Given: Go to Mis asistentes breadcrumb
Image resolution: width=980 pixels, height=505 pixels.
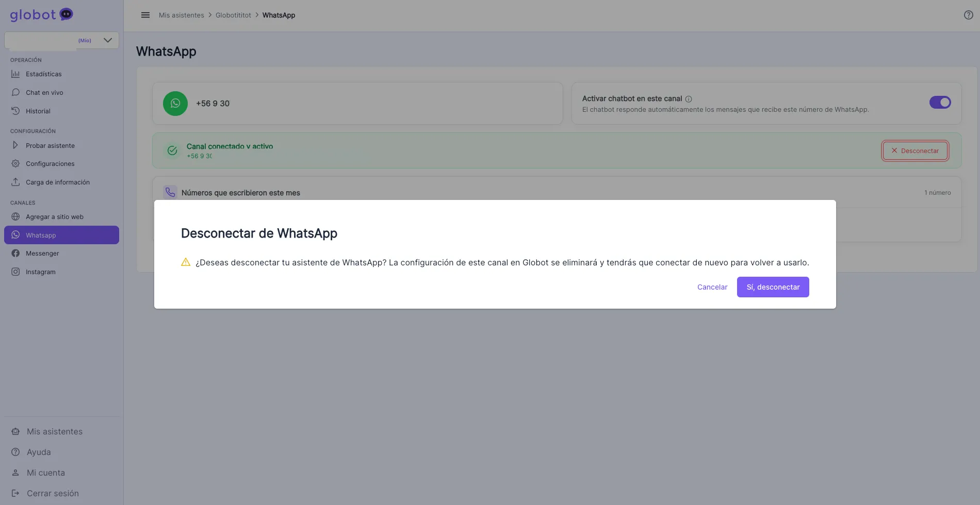Looking at the screenshot, I should tap(182, 15).
